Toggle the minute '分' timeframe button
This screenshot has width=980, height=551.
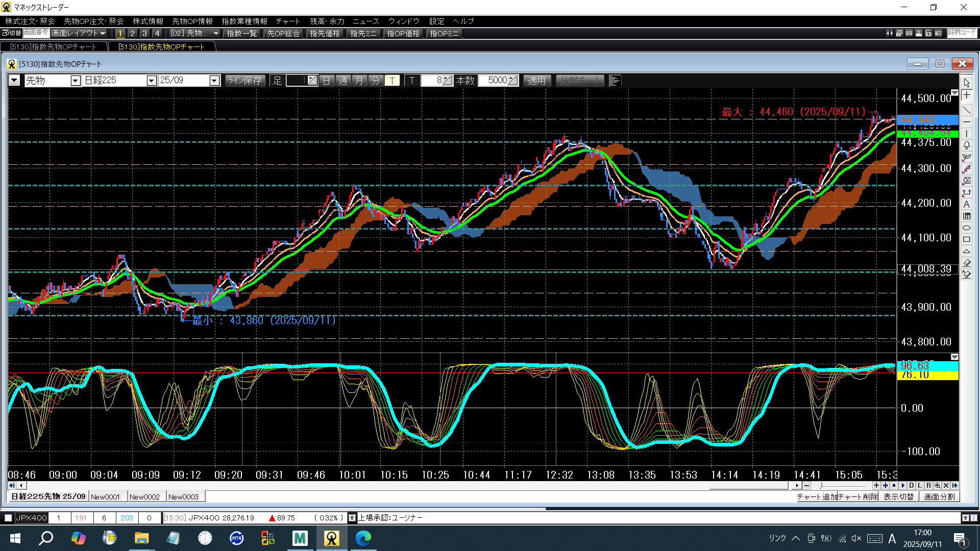point(376,81)
